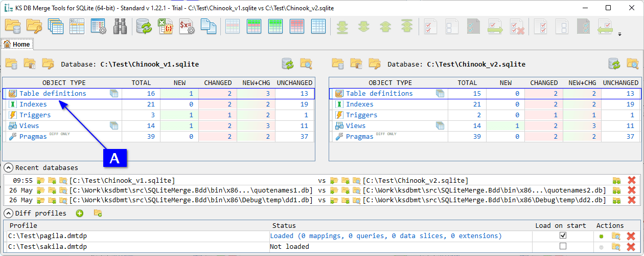Image resolution: width=644 pixels, height=256 pixels.
Task: Click left panel folder search icon
Action: [306, 64]
